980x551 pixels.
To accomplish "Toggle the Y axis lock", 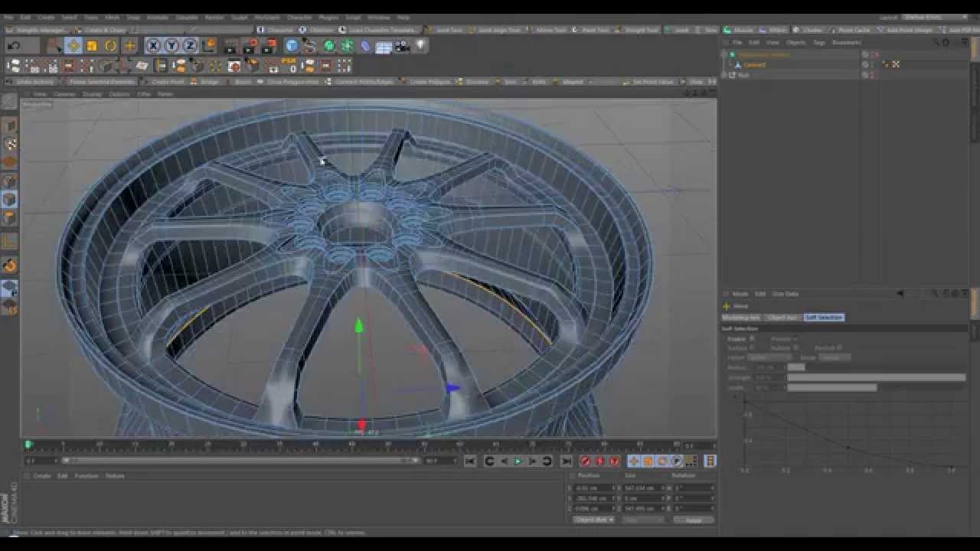I will coord(171,46).
